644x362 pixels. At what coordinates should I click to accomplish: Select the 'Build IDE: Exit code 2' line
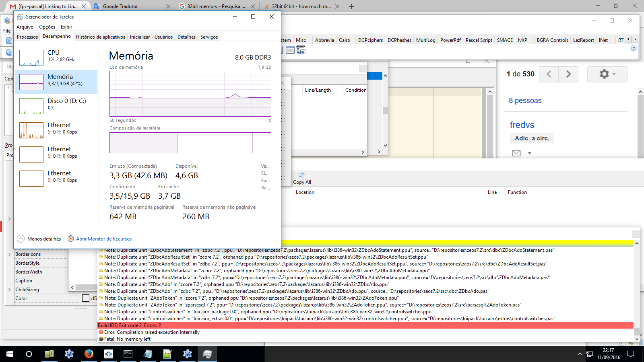point(365,325)
